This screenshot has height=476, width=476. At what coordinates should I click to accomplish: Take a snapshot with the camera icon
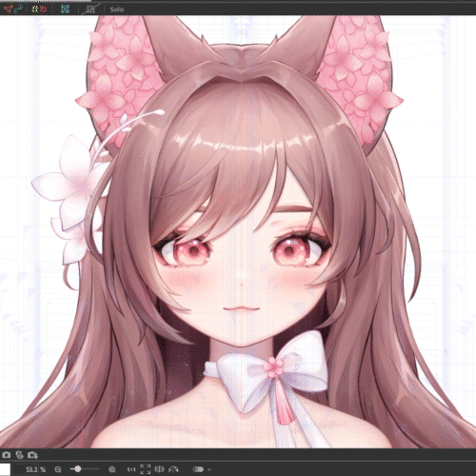(x=6, y=455)
